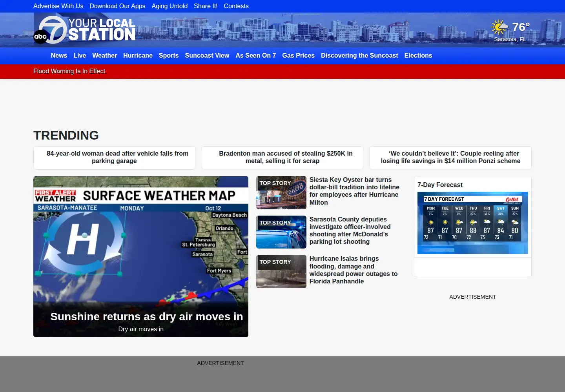
Task: Open the News menu
Action: [x=59, y=56]
